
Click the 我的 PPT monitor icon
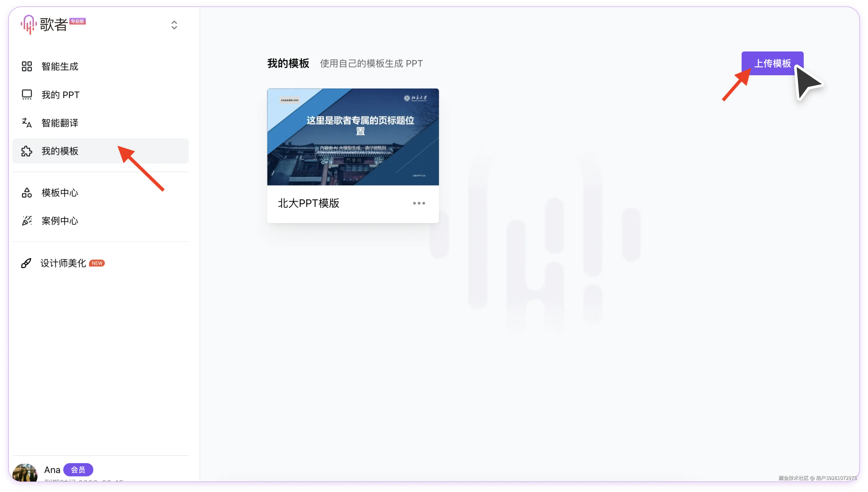pos(27,95)
